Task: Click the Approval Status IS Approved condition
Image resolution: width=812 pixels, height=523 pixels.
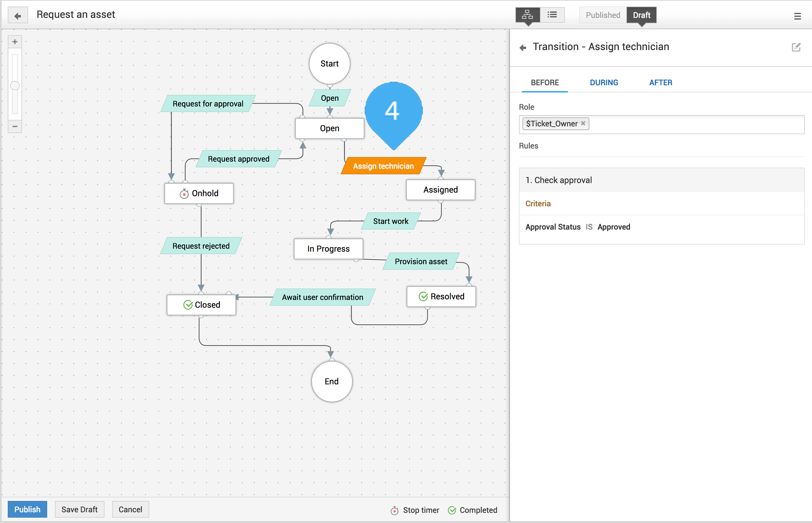Action: [x=578, y=227]
